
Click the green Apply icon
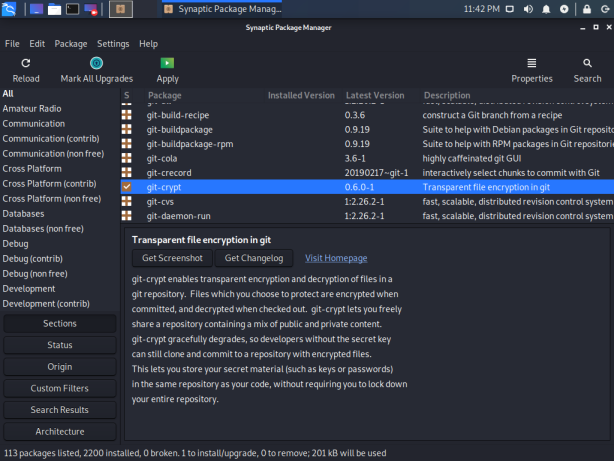167,63
